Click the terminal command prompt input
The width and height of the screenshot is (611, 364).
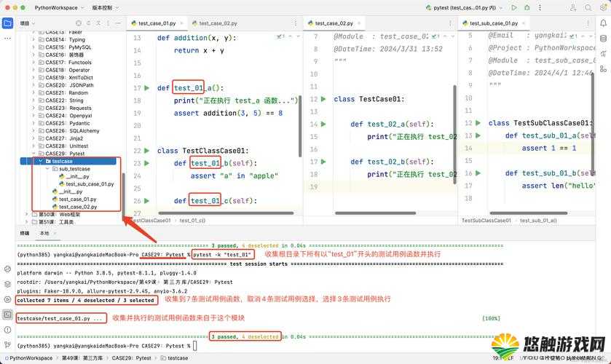tap(195, 346)
